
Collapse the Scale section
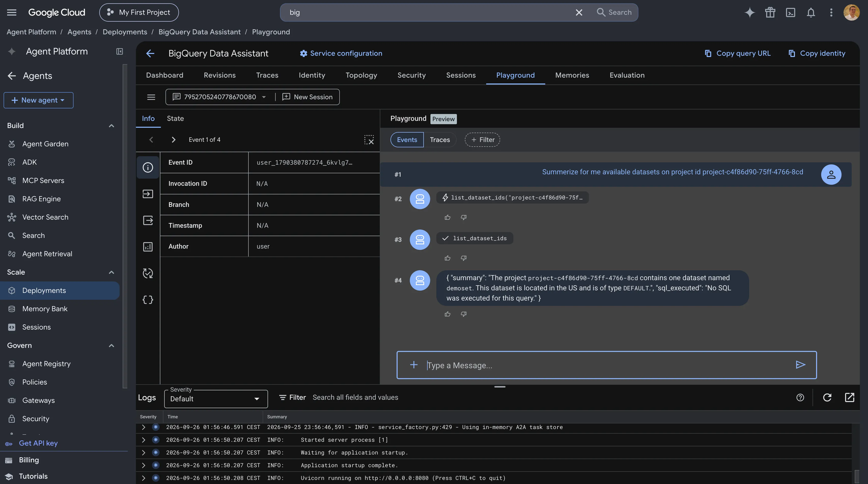[x=111, y=272]
